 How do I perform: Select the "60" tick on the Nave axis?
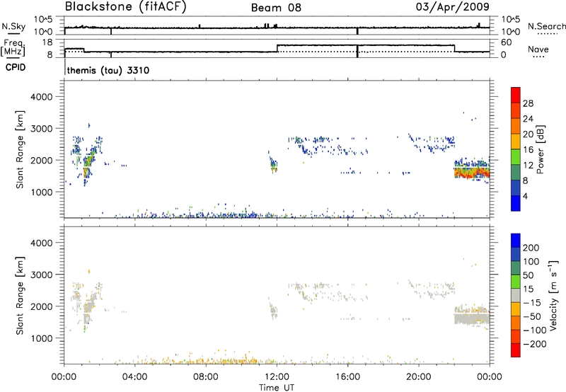pyautogui.click(x=507, y=42)
